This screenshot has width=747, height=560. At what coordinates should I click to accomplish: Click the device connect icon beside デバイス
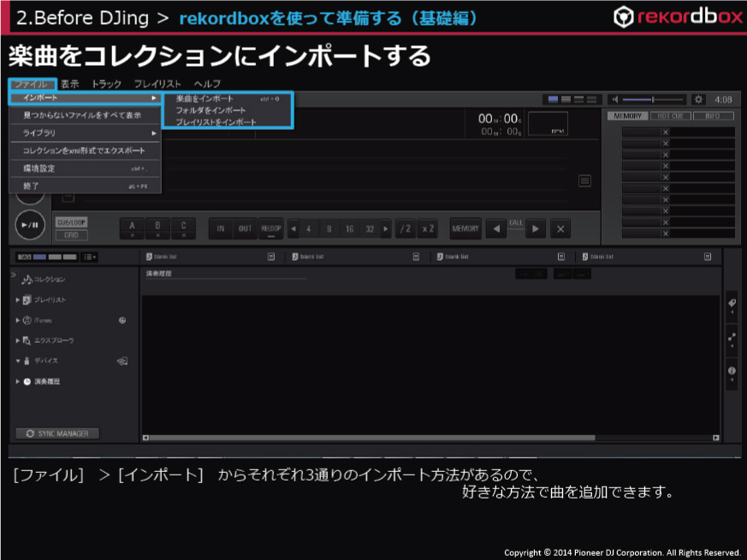pos(122,362)
